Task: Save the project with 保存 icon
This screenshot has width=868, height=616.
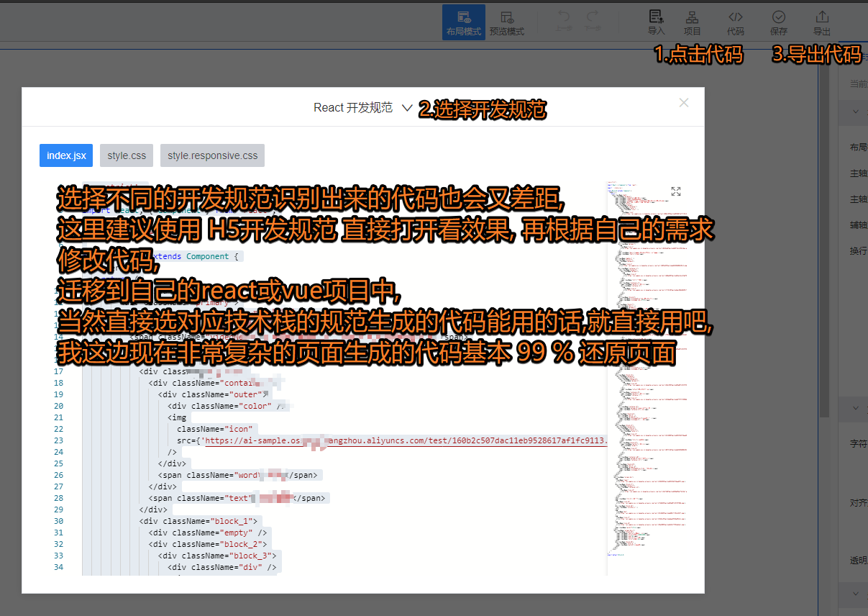Action: click(x=778, y=22)
